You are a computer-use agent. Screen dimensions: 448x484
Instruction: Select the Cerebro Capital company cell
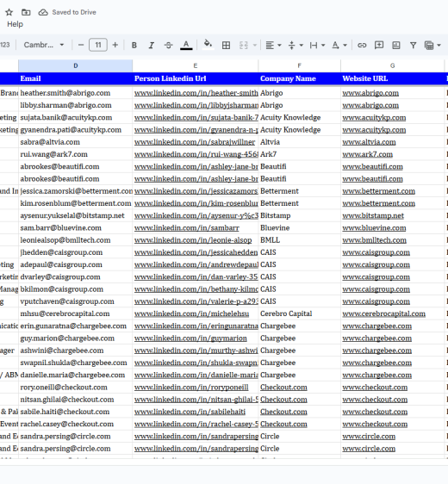(299, 313)
